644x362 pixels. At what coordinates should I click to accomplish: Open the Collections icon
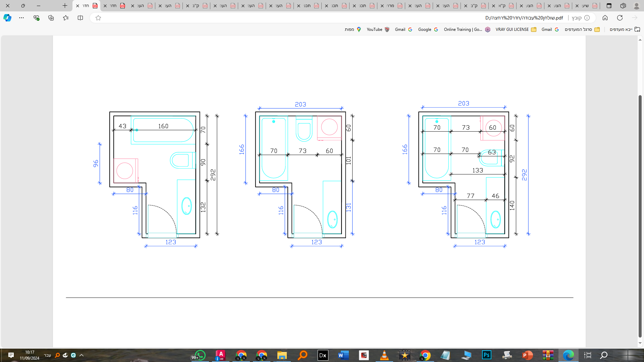coord(51,18)
